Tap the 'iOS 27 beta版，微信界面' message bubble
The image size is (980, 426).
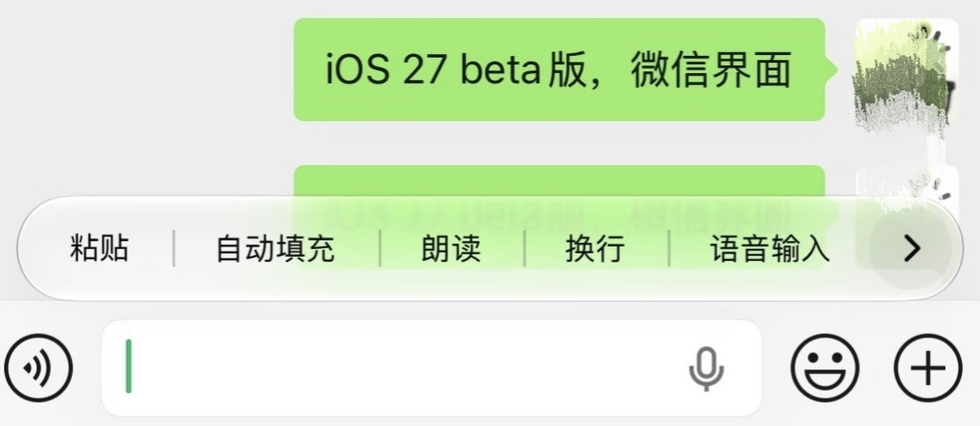click(x=560, y=70)
